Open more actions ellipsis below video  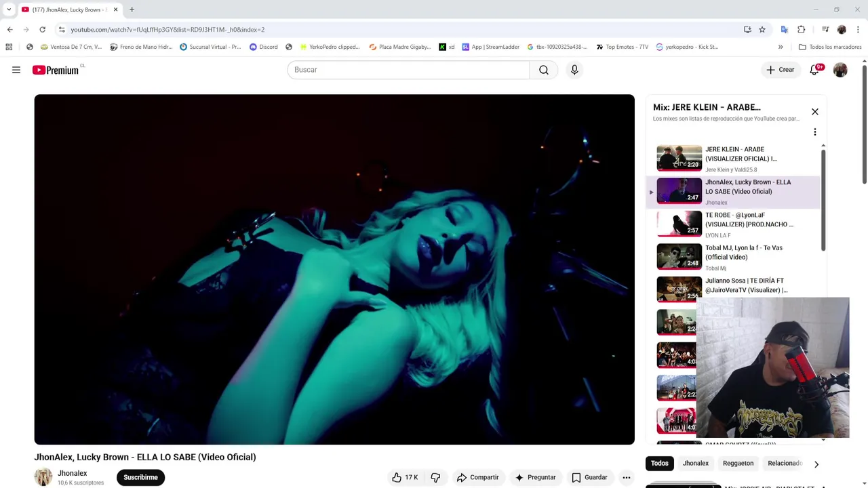[627, 477]
